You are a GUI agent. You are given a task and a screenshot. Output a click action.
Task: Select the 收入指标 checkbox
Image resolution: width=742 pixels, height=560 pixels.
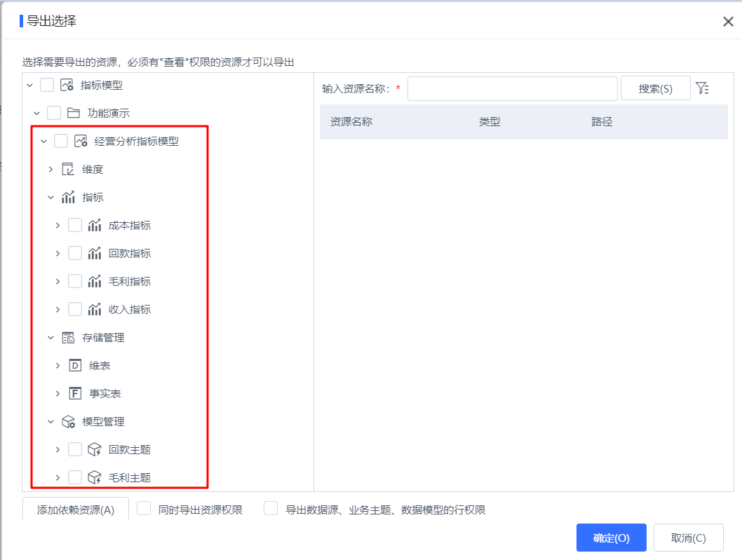point(75,309)
